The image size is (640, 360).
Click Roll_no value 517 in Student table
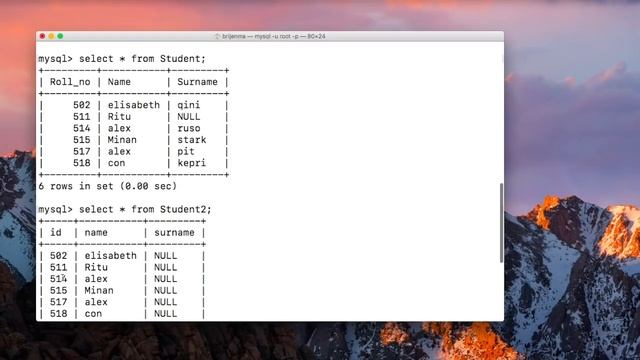(82, 151)
